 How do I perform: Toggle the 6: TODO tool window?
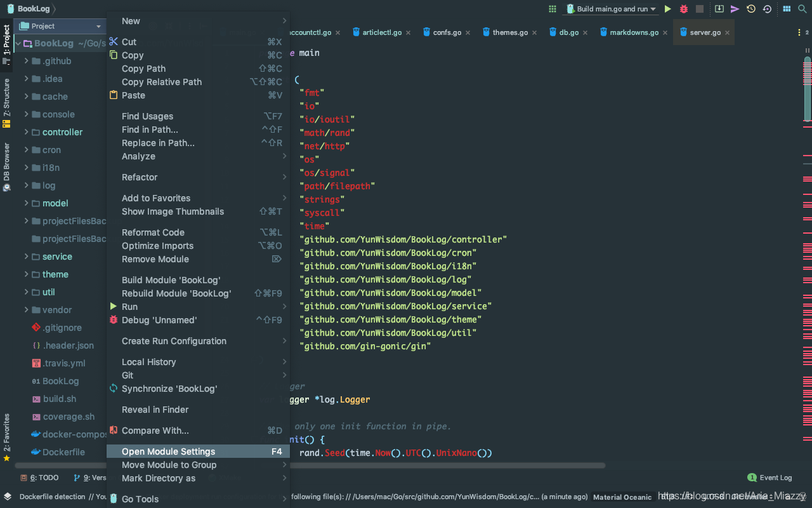tap(39, 478)
